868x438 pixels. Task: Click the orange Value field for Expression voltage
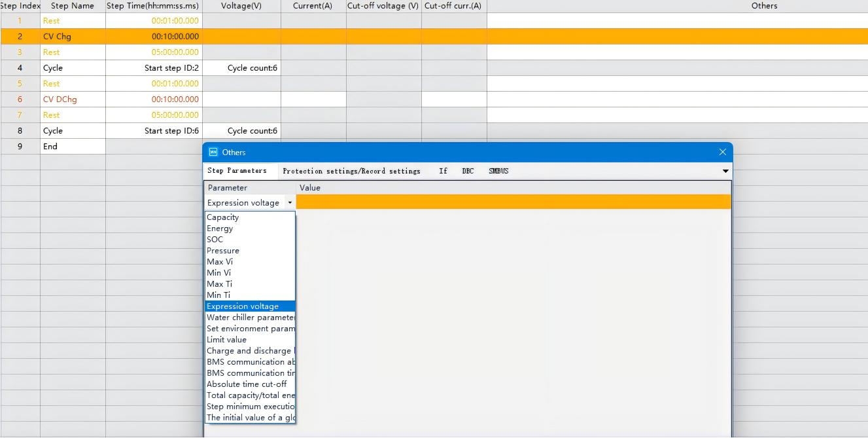513,202
